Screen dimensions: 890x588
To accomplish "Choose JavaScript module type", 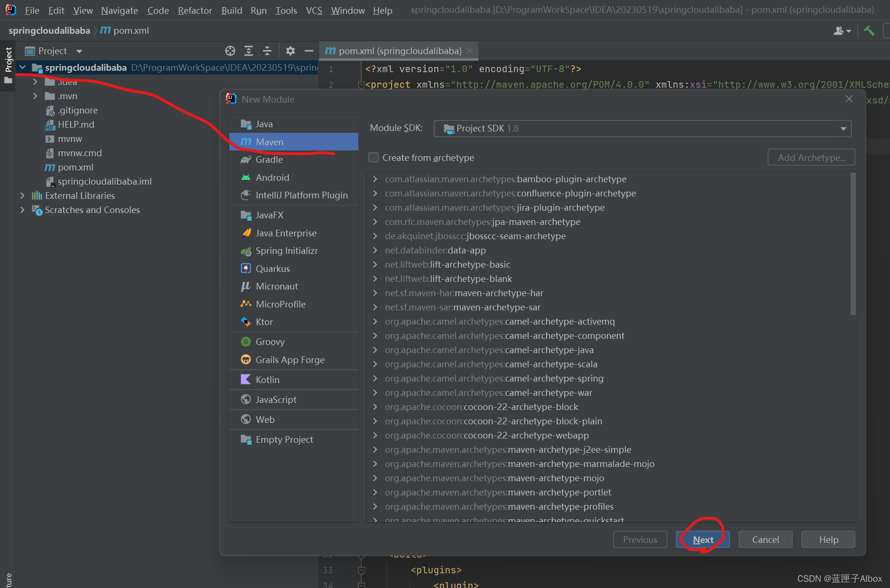I will click(294, 400).
